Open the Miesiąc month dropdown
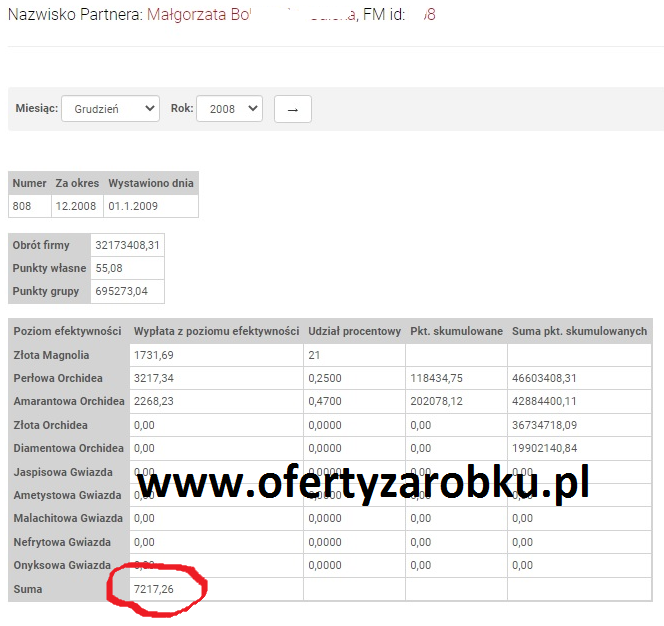664x626 pixels. click(110, 109)
